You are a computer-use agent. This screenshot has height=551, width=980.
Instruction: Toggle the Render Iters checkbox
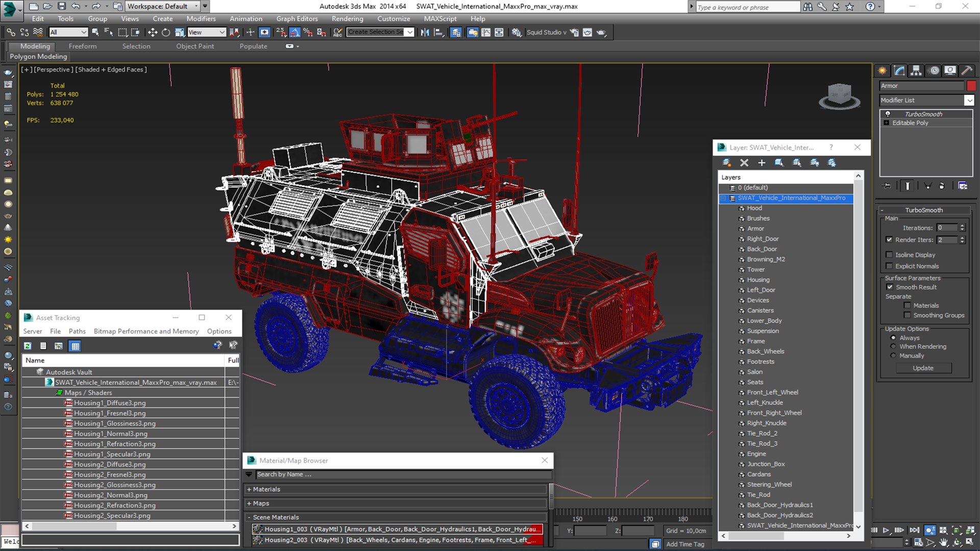click(x=889, y=240)
